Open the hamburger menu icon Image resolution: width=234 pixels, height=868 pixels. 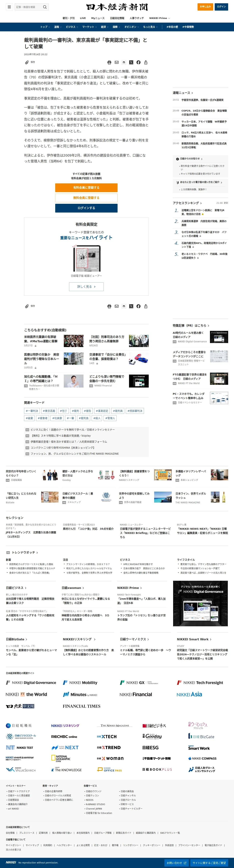point(9,7)
